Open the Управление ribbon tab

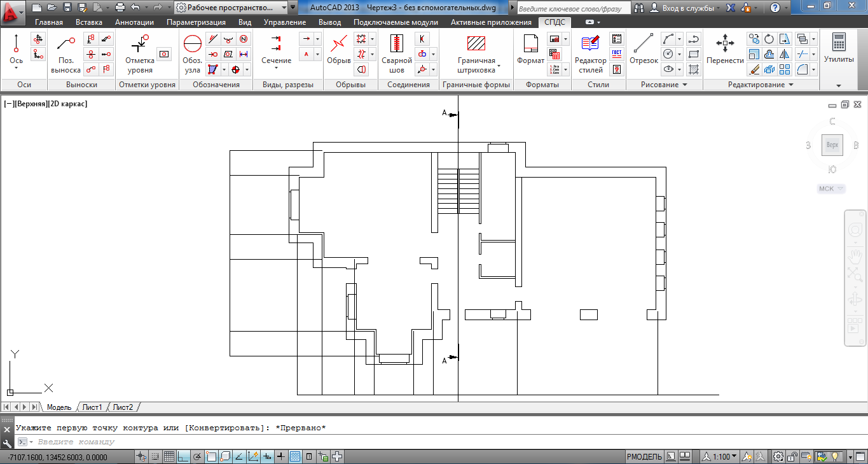[x=285, y=22]
